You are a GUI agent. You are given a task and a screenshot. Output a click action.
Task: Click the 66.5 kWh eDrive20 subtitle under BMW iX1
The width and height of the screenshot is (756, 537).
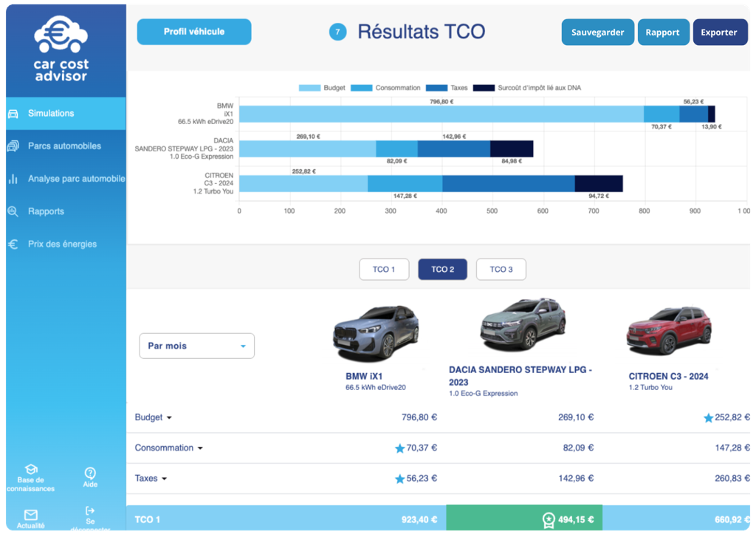click(x=376, y=388)
